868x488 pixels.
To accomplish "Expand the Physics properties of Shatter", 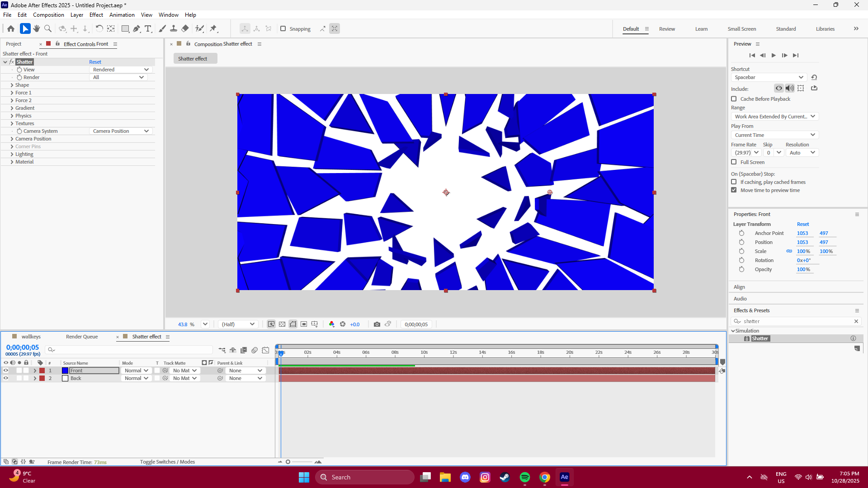I will [x=13, y=116].
